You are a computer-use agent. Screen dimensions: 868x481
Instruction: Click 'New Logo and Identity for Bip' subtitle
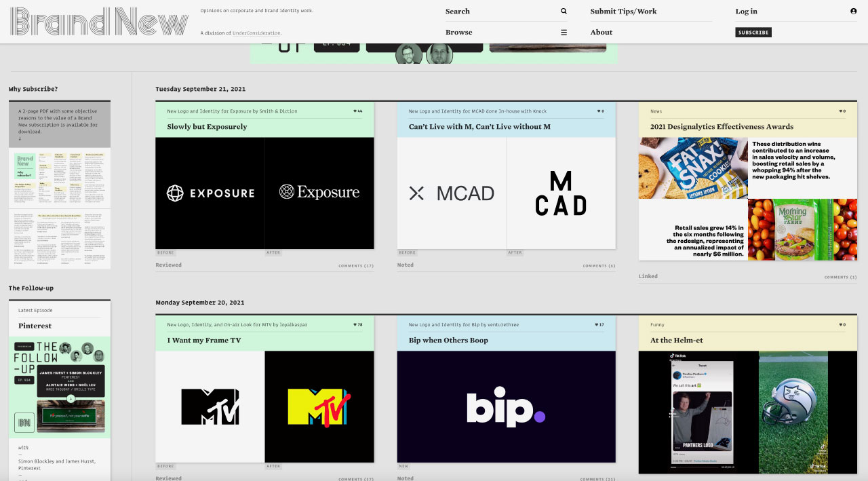point(463,325)
